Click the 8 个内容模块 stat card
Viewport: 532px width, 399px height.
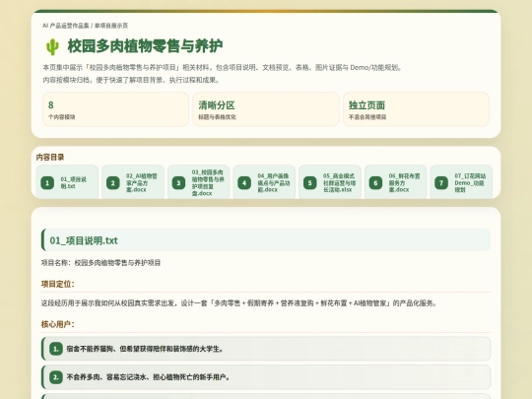coord(115,109)
